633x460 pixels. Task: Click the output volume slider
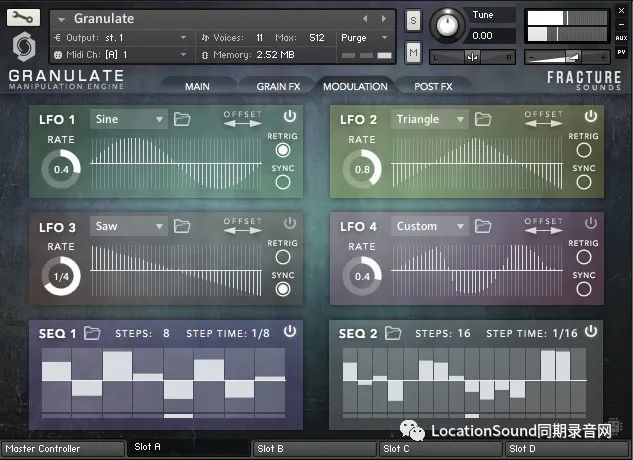566,58
